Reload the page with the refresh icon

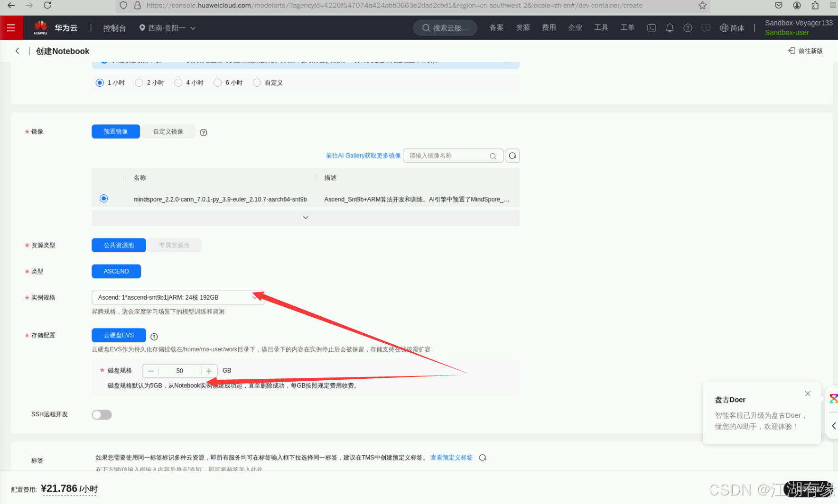click(x=47, y=5)
